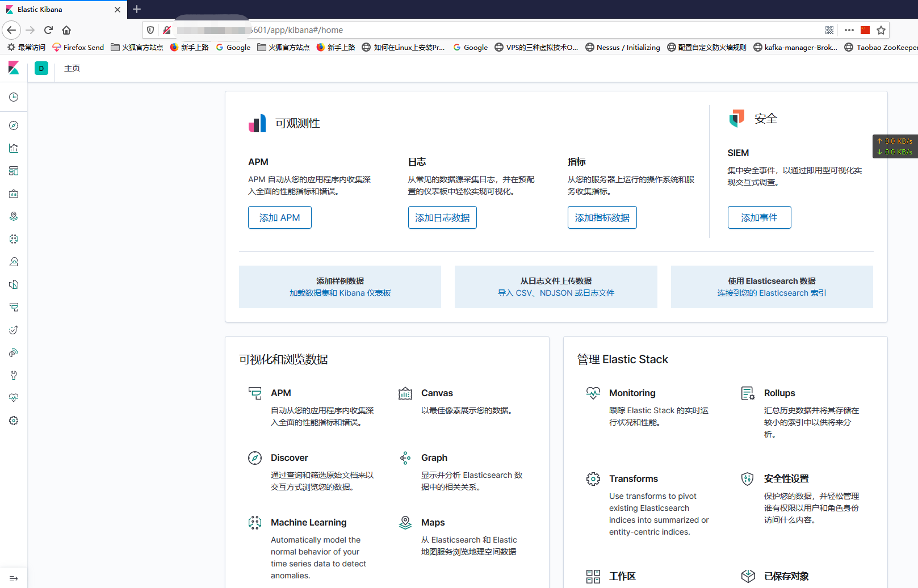Open a new browser tab
The height and width of the screenshot is (588, 918).
pyautogui.click(x=137, y=9)
